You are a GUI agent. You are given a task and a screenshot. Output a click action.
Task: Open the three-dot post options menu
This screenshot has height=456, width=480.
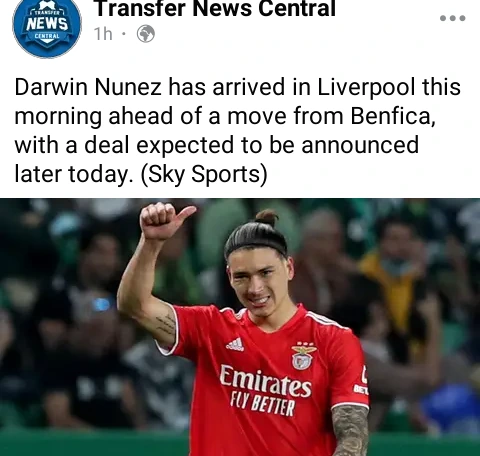[452, 18]
